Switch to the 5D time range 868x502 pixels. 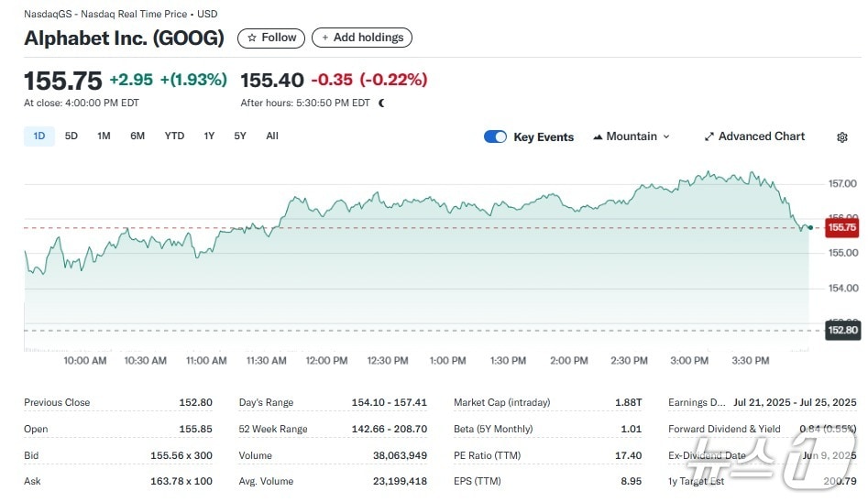71,136
